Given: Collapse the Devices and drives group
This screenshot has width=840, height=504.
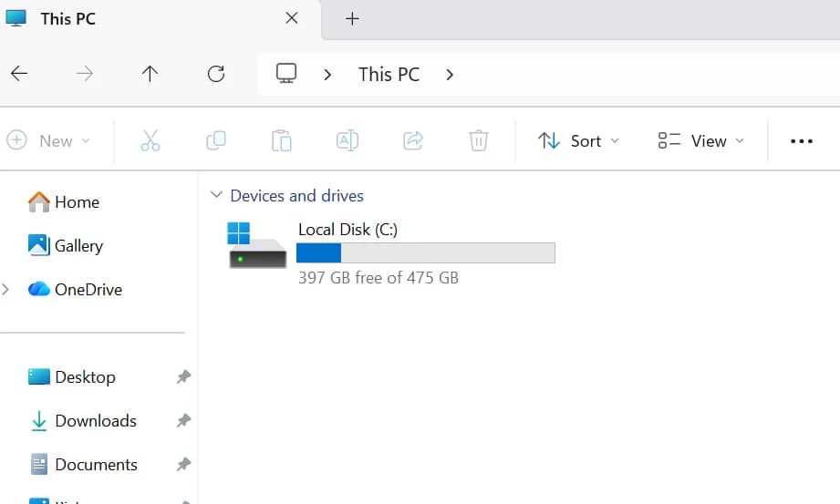Looking at the screenshot, I should click(x=216, y=194).
